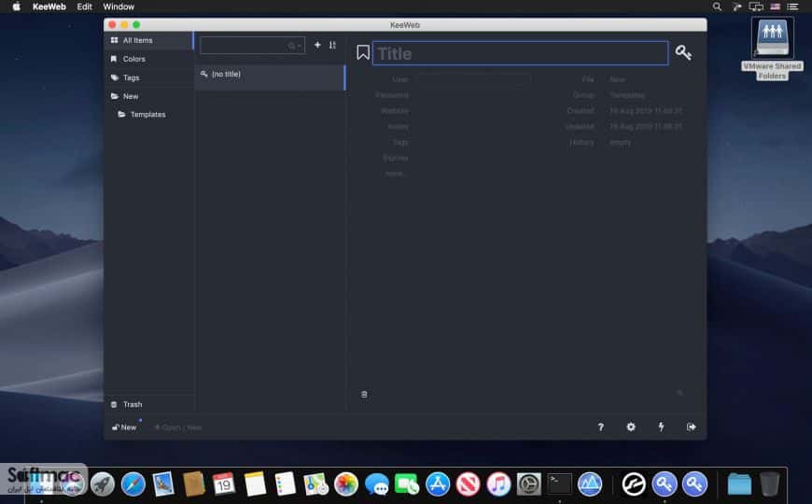This screenshot has width=812, height=504.
Task: Open Launchpad from the Dock
Action: [x=103, y=484]
